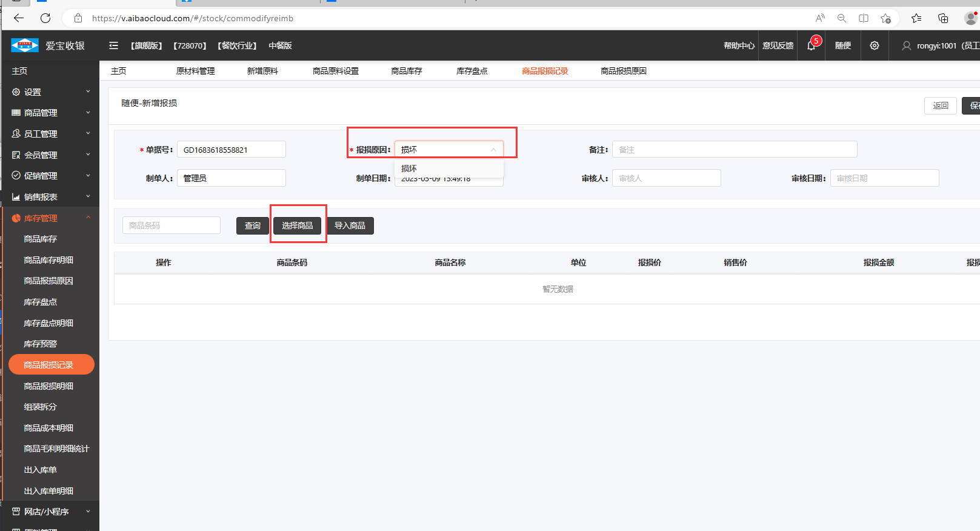Click the notification bell icon
980x531 pixels.
[x=812, y=45]
